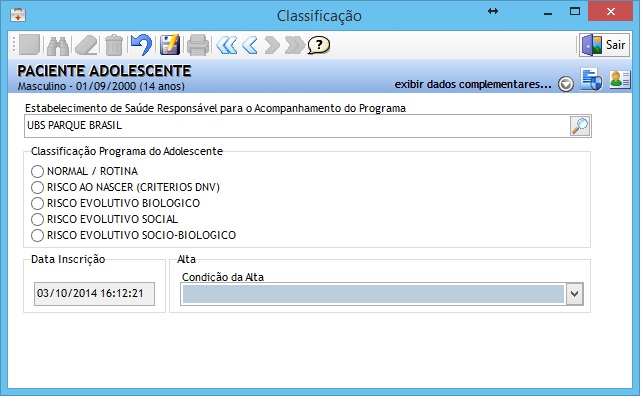Click the eraser clear icon
Image resolution: width=643 pixels, height=396 pixels.
86,45
